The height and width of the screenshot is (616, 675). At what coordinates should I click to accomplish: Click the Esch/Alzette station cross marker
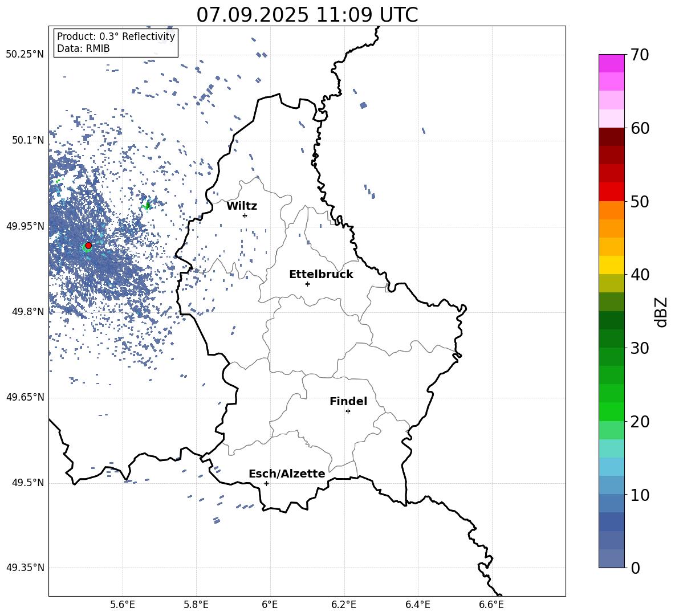266,483
